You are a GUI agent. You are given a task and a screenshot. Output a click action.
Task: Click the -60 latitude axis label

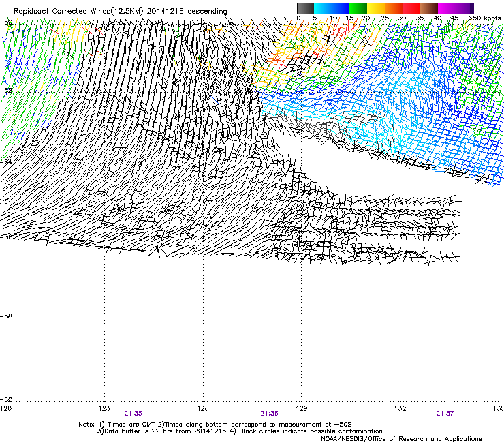(x=6, y=399)
